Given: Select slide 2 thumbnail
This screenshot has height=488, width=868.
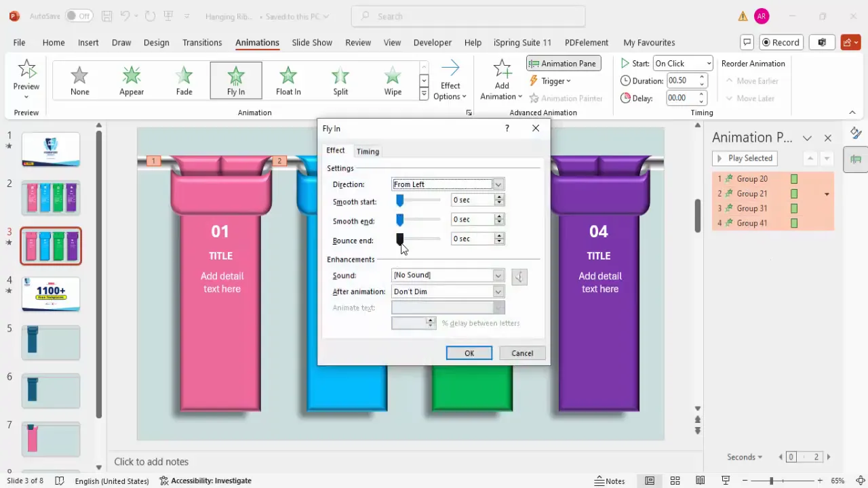Looking at the screenshot, I should click(51, 197).
